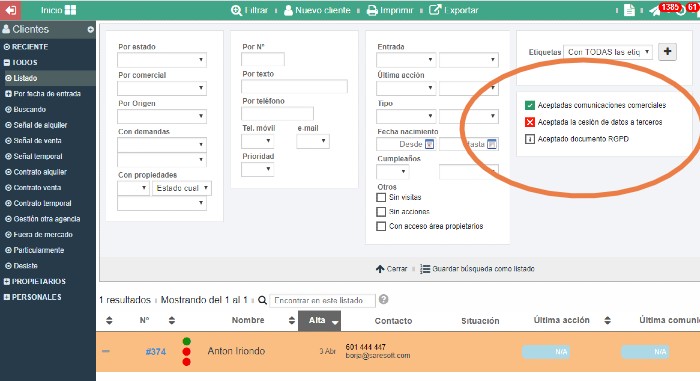The image size is (700, 381).
Task: Open the Desde calendar date picker
Action: pos(429,144)
